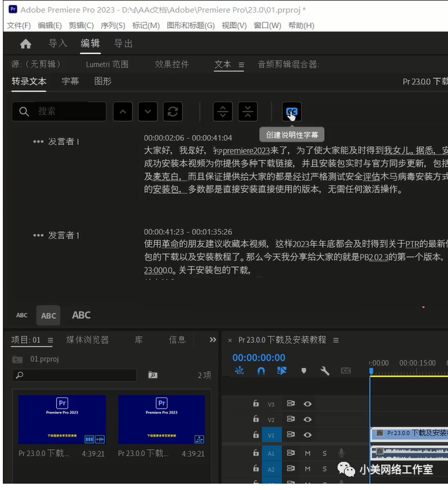Open 序列(S) menu
This screenshot has height=490, width=448.
pos(113,25)
